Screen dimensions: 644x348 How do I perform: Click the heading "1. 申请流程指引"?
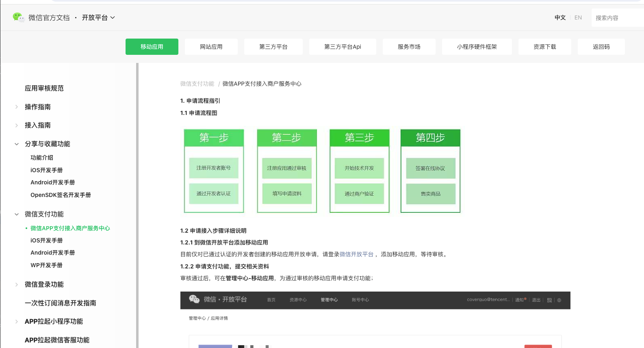[x=200, y=101]
